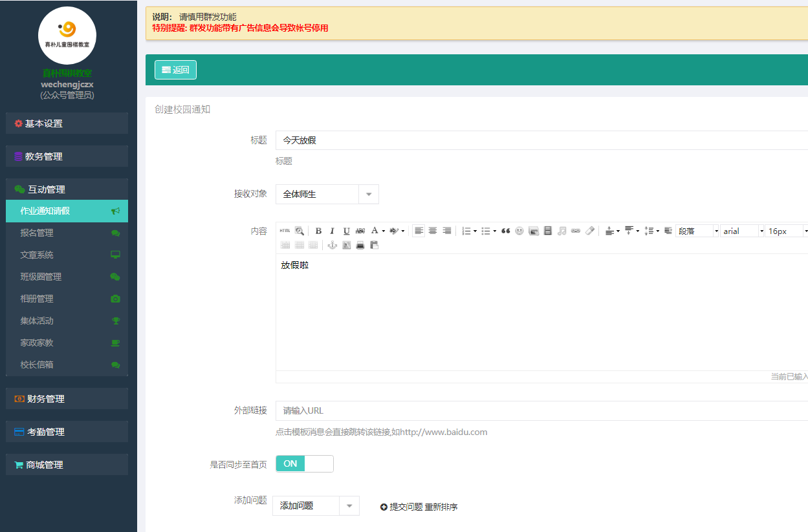This screenshot has width=808, height=532.
Task: Center align the text
Action: (433, 231)
